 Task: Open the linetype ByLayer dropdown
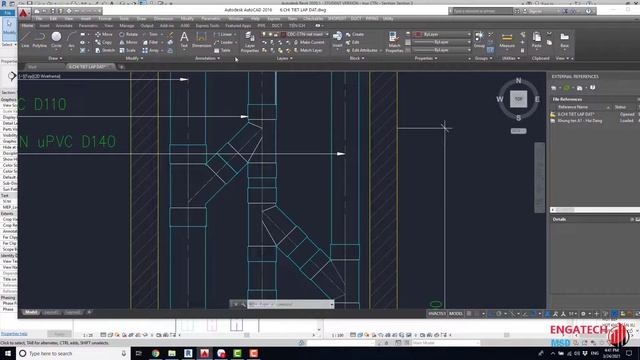click(443, 50)
